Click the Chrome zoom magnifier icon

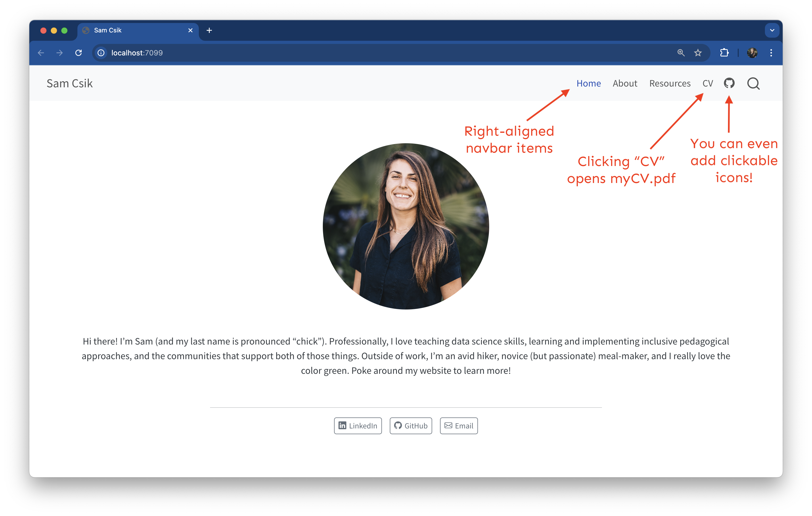681,53
